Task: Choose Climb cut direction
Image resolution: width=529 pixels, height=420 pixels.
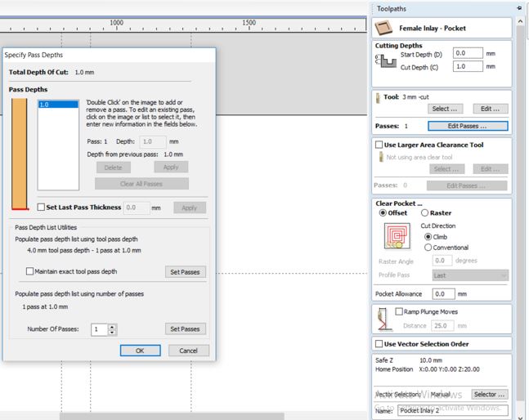Action: pyautogui.click(x=428, y=237)
